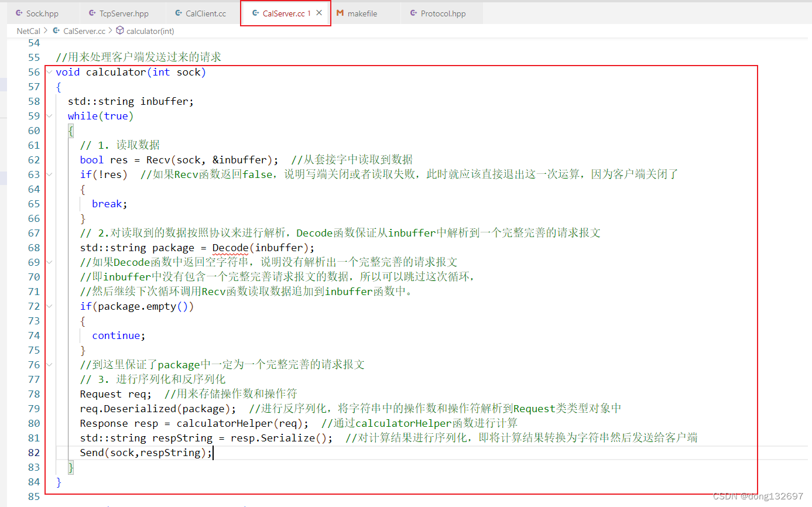Click line number 54 in gutter
Image resolution: width=812 pixels, height=507 pixels.
point(34,43)
